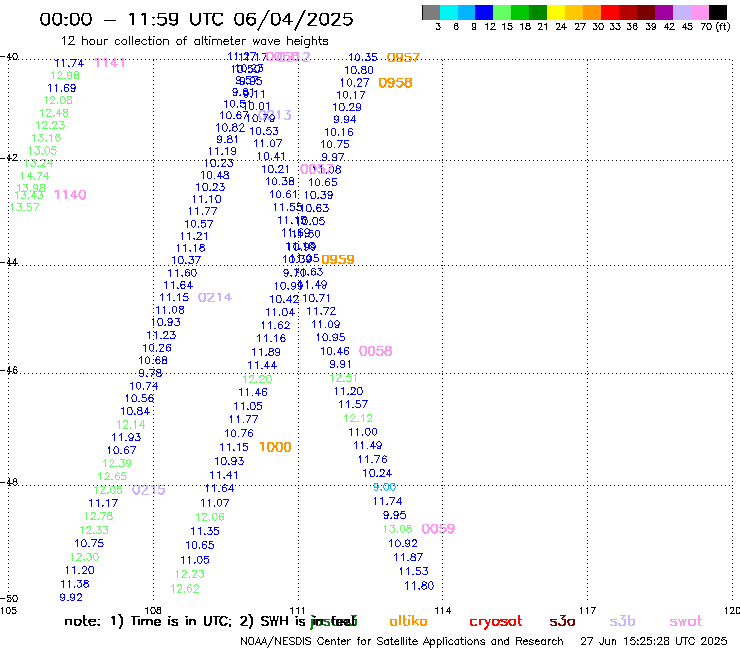Click the blue wave height '11.41'
Viewport: 740px width, 650px height.
(x=224, y=475)
